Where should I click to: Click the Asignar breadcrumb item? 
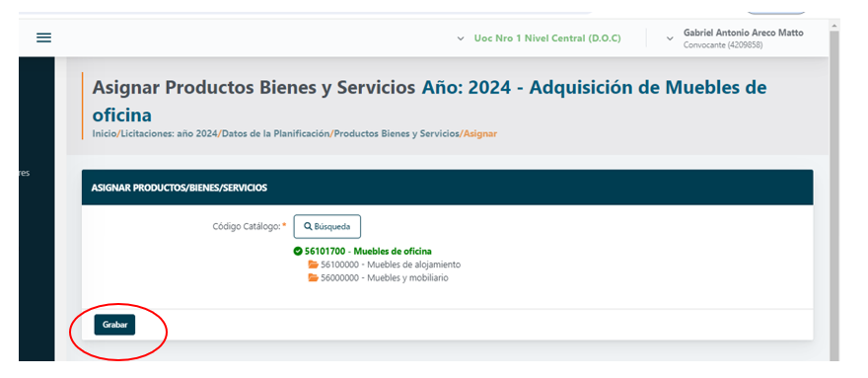[x=480, y=133]
